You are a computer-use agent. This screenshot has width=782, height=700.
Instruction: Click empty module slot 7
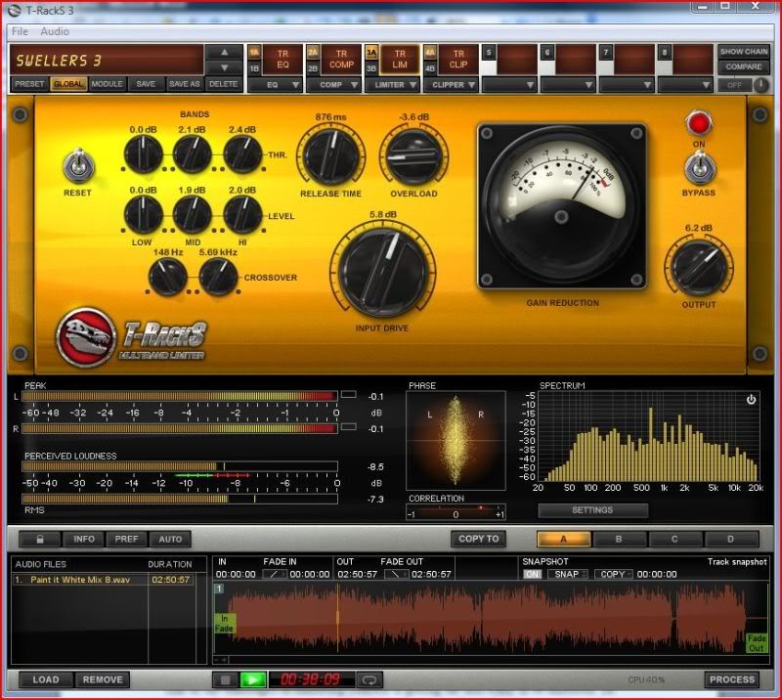[633, 60]
